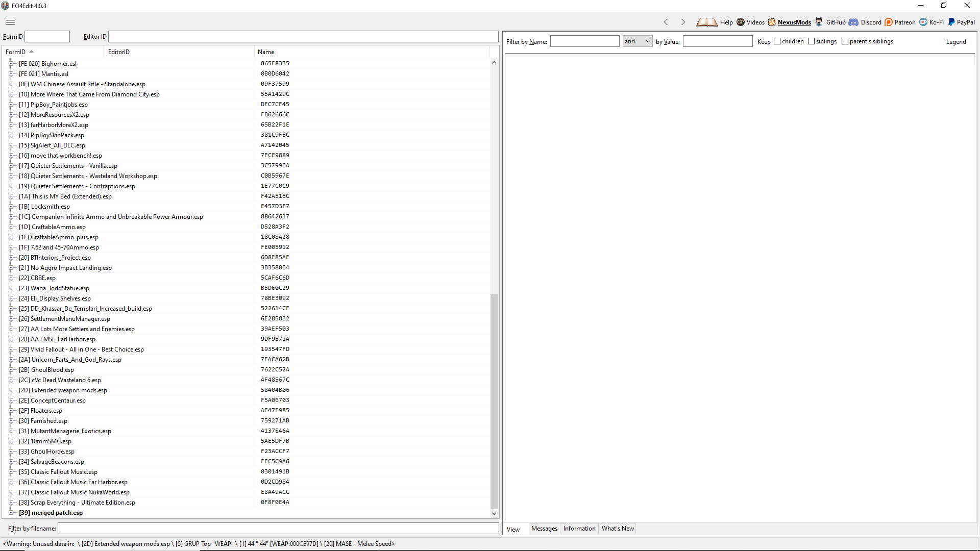Screen dimensions: 980x551
Task: Open the GitHub page icon
Action: coord(819,22)
